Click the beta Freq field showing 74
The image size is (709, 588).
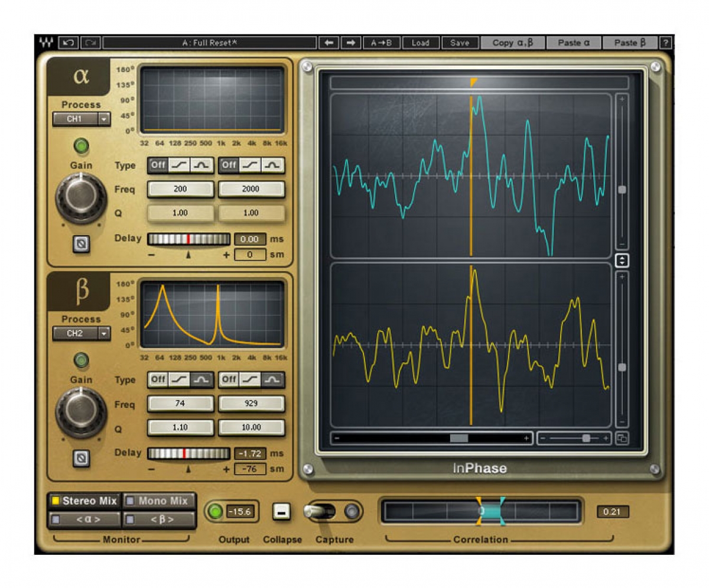(x=180, y=404)
